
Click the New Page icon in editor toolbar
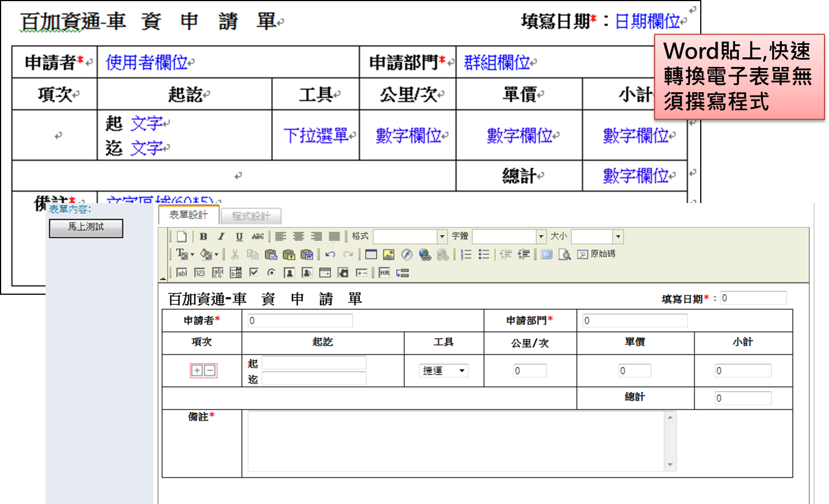(x=182, y=236)
